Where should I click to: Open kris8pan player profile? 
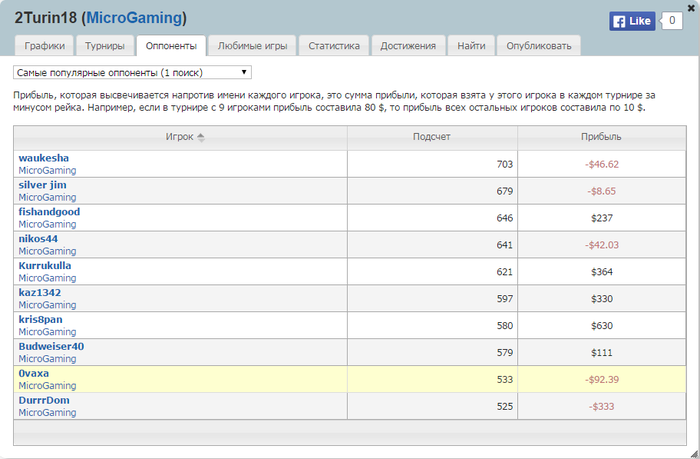point(40,320)
